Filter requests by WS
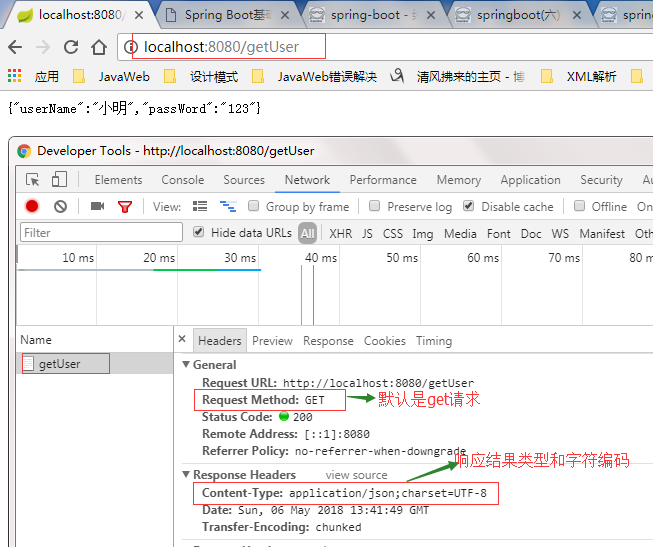This screenshot has height=547, width=653. pyautogui.click(x=560, y=233)
